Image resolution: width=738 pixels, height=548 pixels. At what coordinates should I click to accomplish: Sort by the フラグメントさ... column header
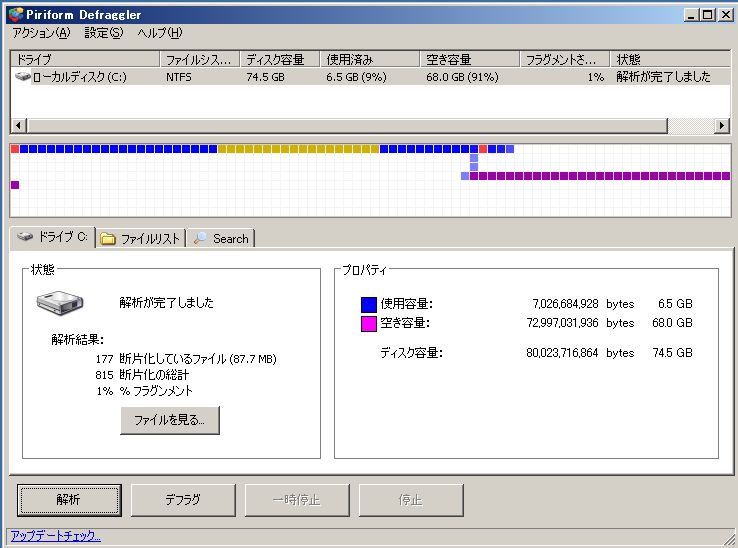(565, 59)
